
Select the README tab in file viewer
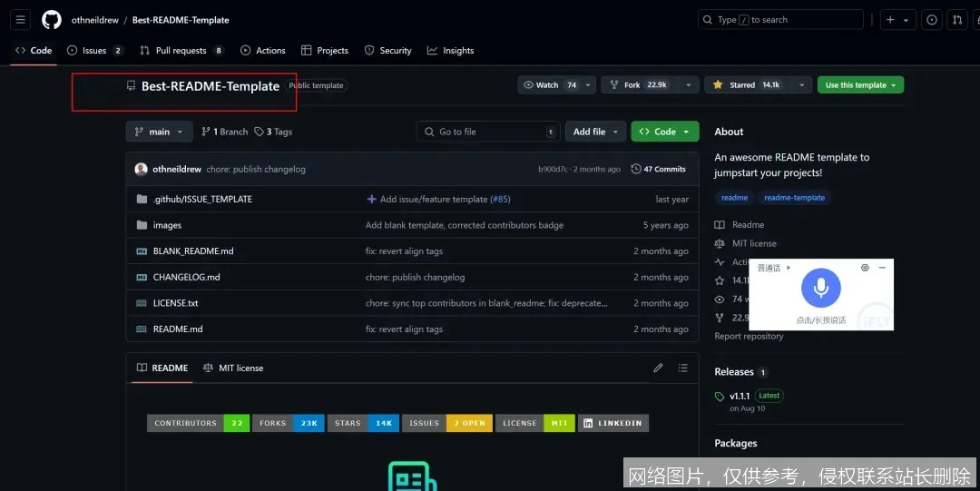click(x=162, y=368)
